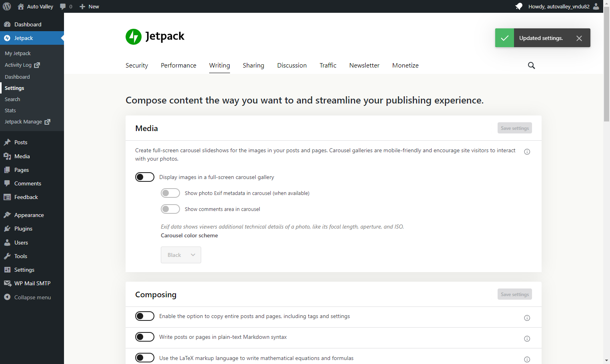Click Save settings in Composing section
610x364 pixels.
pos(515,294)
